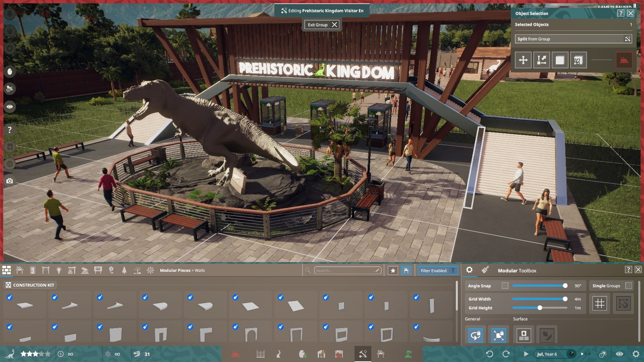
Task: Select the first flat floor piece thumbnail
Action: [25, 305]
